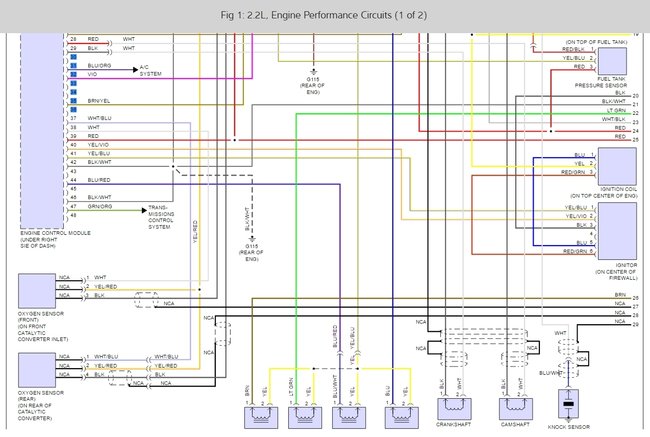Click the GRN/ORG wire label at pin 47

[x=100, y=206]
